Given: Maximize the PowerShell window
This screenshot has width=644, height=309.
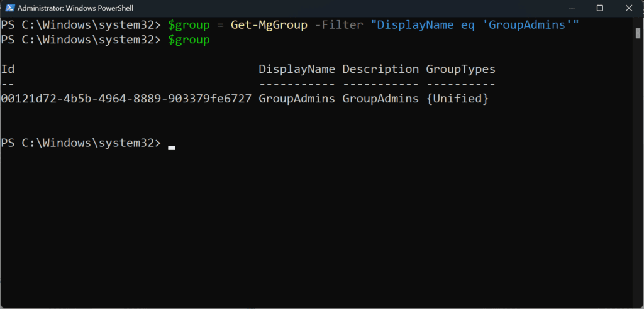Looking at the screenshot, I should click(x=599, y=8).
